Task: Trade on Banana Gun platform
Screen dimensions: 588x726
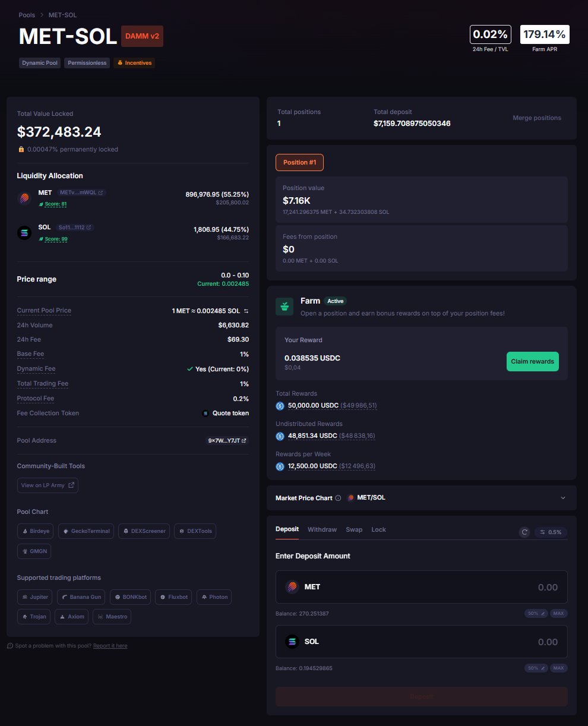Action: tap(82, 597)
